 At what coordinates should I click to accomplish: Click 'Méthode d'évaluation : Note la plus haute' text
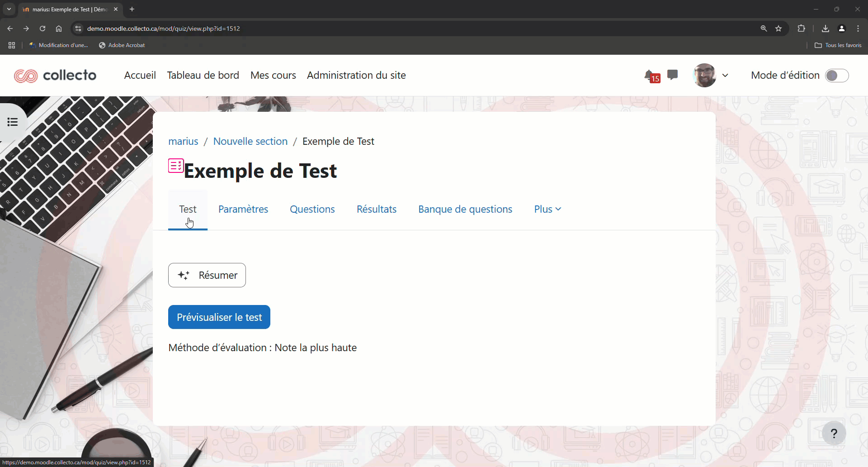pos(263,348)
